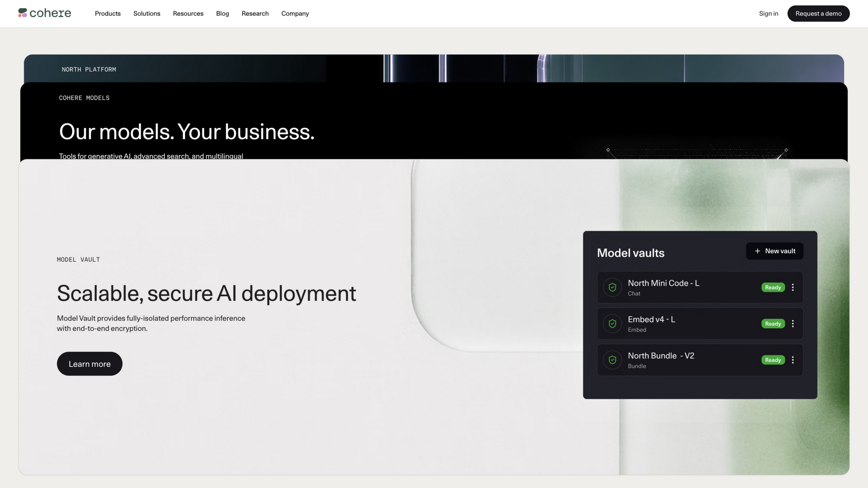Open options menu for Embed v4 - L

click(x=793, y=324)
